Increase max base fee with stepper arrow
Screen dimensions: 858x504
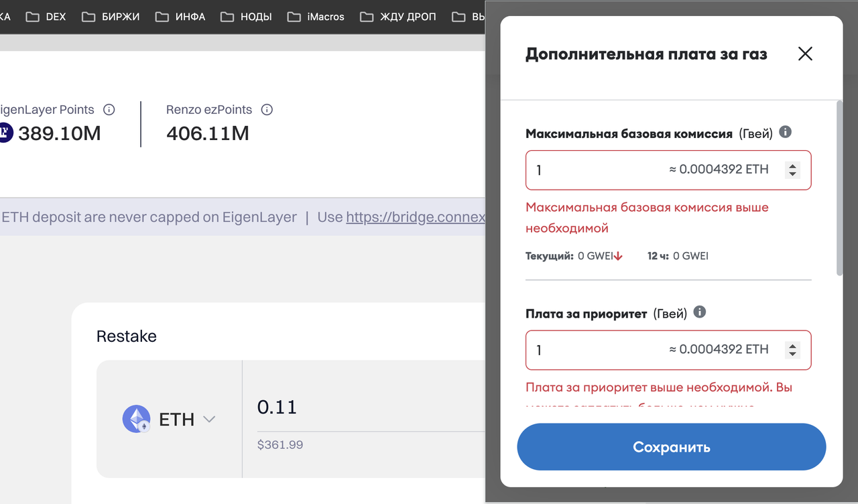coord(792,166)
